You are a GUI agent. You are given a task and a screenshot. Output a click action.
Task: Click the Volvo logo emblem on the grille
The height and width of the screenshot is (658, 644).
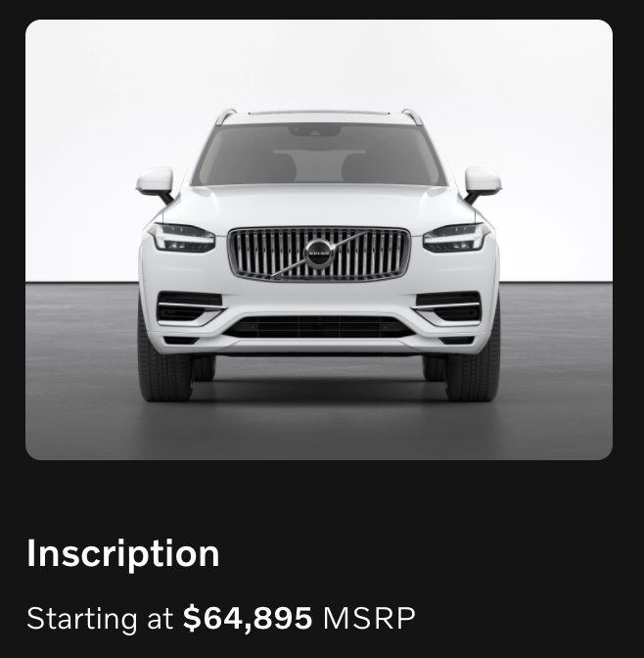click(318, 254)
